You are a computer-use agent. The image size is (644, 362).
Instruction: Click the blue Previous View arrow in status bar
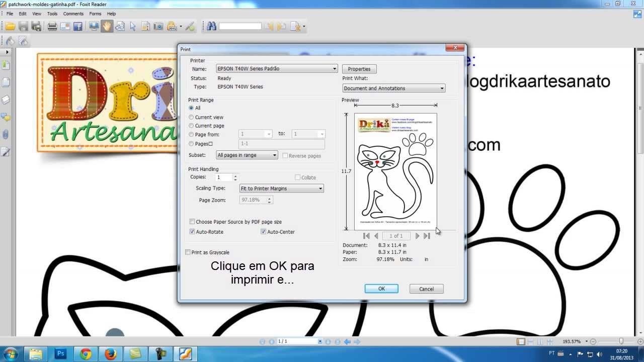(347, 342)
